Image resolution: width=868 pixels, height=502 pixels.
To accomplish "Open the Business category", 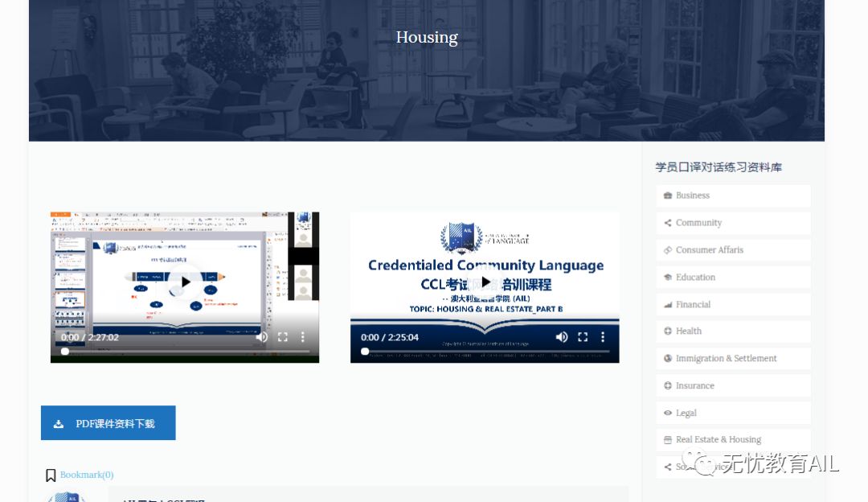I will pos(733,195).
